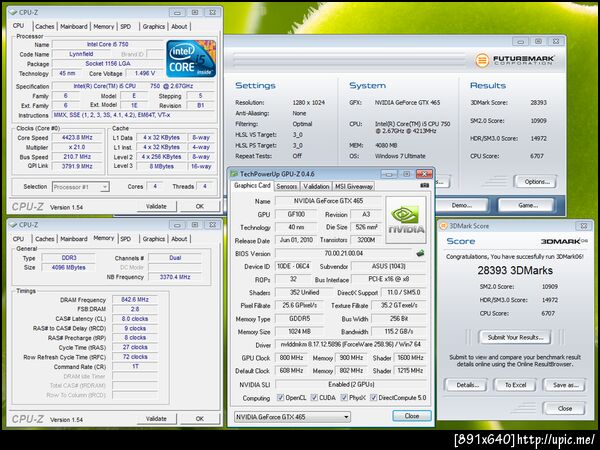This screenshot has width=600, height=450.
Task: Click the GPU Clock 800 MHz field in GPU-Z
Action: [291, 358]
